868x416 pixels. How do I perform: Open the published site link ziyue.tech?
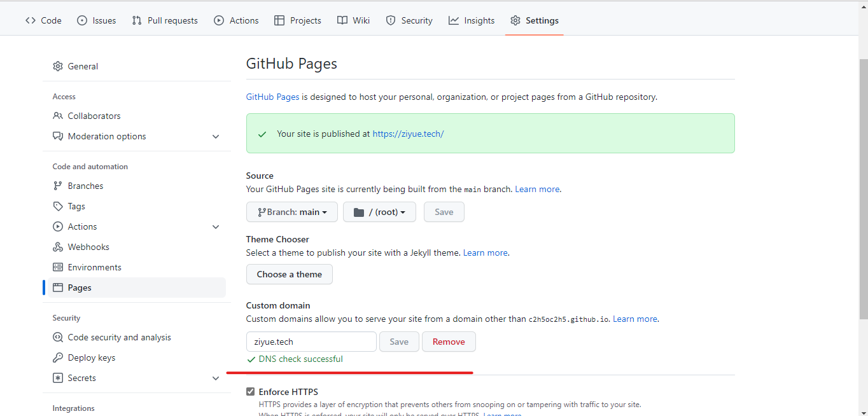tap(408, 134)
